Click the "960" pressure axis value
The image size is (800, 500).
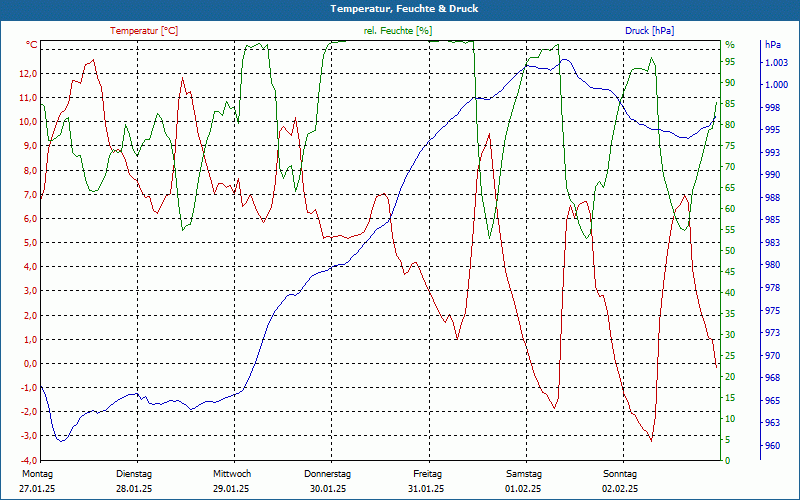[772, 445]
